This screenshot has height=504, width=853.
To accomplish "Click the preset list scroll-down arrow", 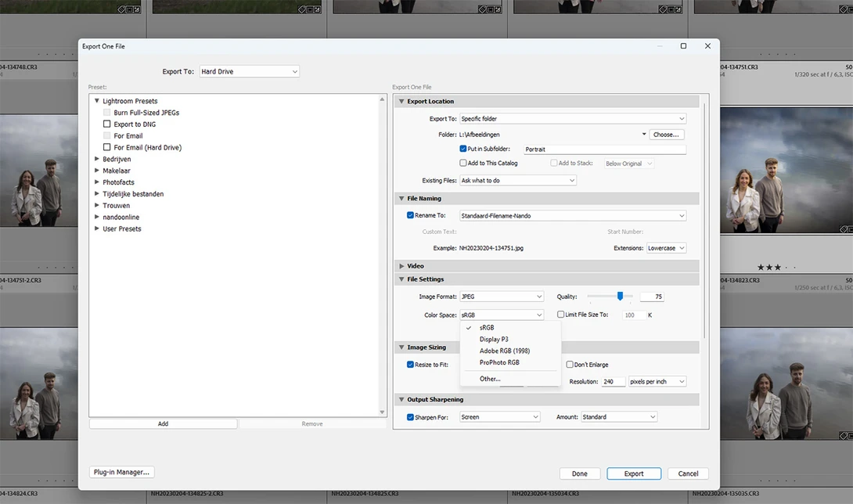I will click(382, 412).
